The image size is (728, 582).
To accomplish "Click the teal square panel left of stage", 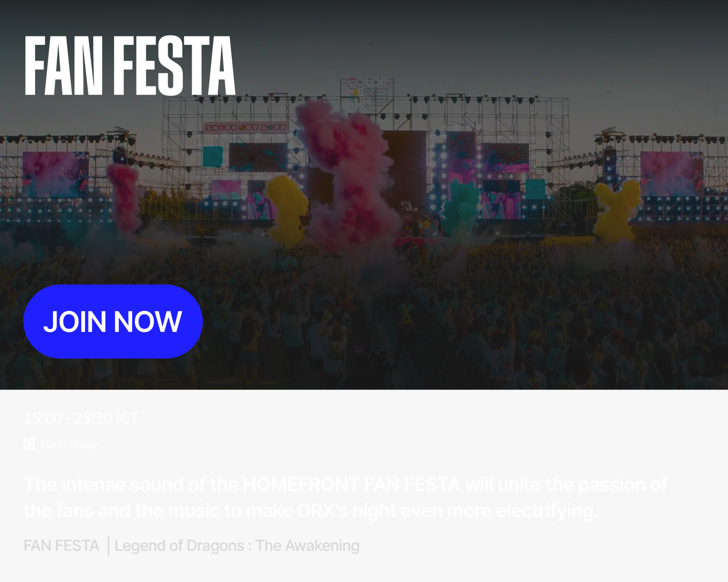I will click(213, 156).
